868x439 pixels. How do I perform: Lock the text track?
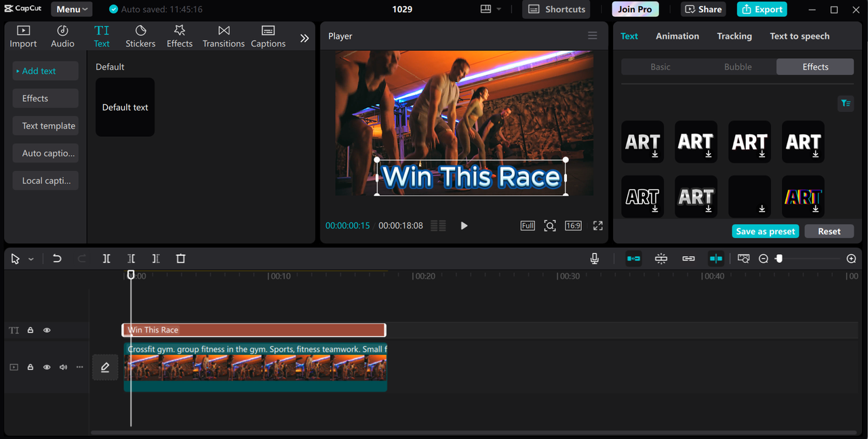pyautogui.click(x=31, y=331)
